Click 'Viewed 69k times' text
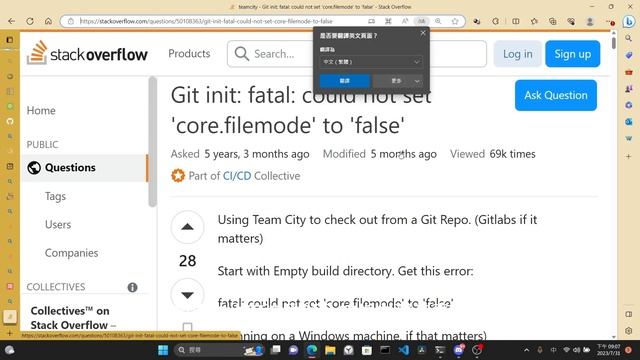Image resolution: width=640 pixels, height=360 pixels. (493, 154)
